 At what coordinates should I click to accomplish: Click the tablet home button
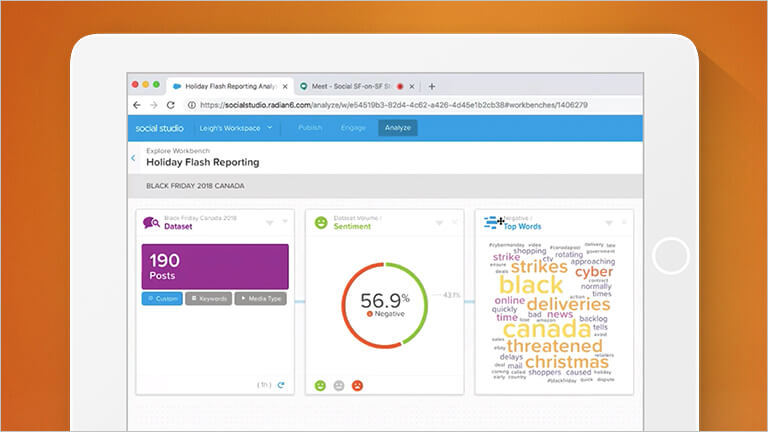coord(671,256)
